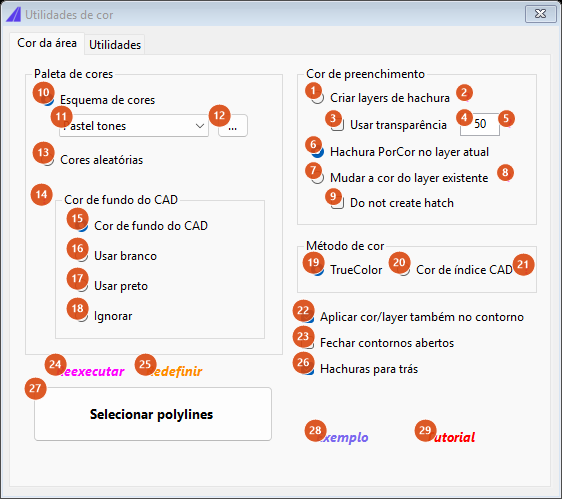
Task: Select the Ignorar background option
Action: point(105,316)
